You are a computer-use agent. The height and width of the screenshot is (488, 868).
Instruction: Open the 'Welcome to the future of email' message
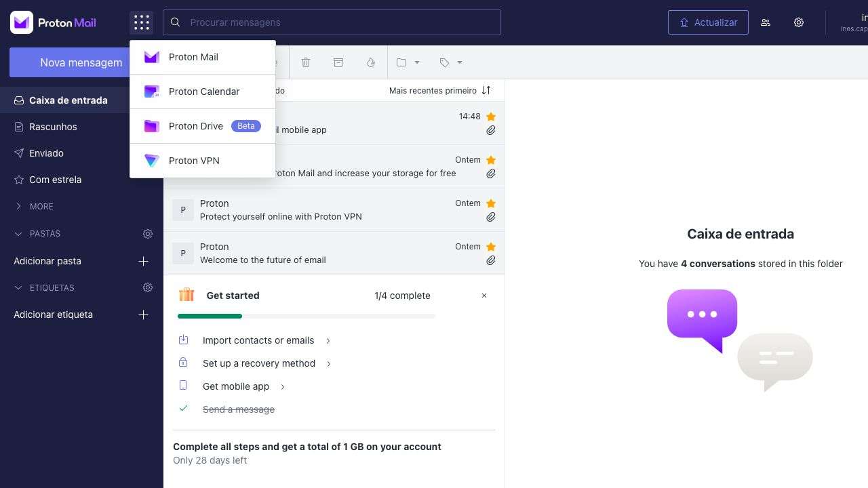pos(334,253)
